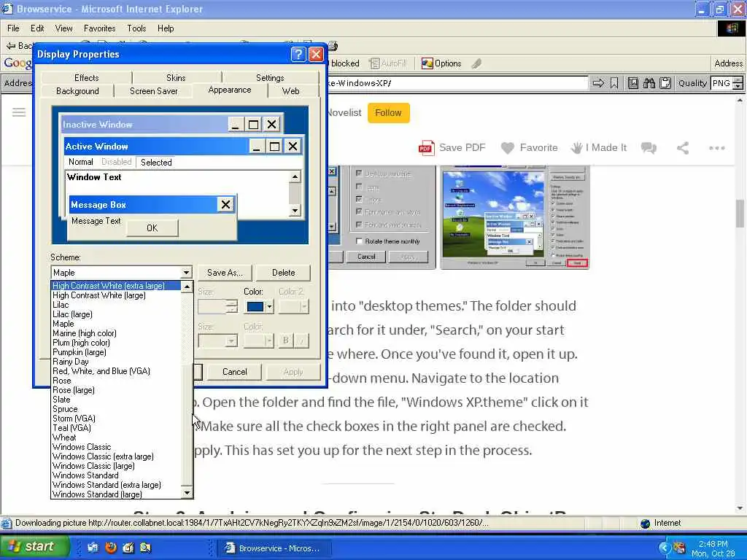Image resolution: width=747 pixels, height=560 pixels.
Task: Click the Firefox icon in Quick Launch
Action: point(111,548)
